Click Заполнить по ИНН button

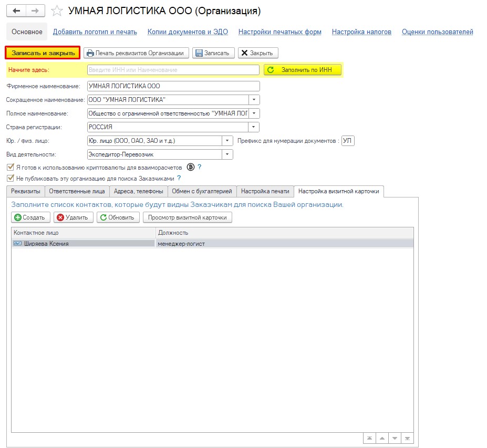tap(303, 70)
